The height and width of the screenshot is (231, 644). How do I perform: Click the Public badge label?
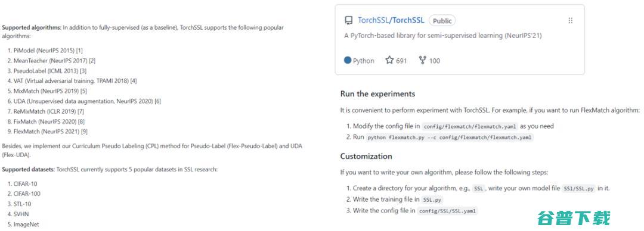coord(442,20)
